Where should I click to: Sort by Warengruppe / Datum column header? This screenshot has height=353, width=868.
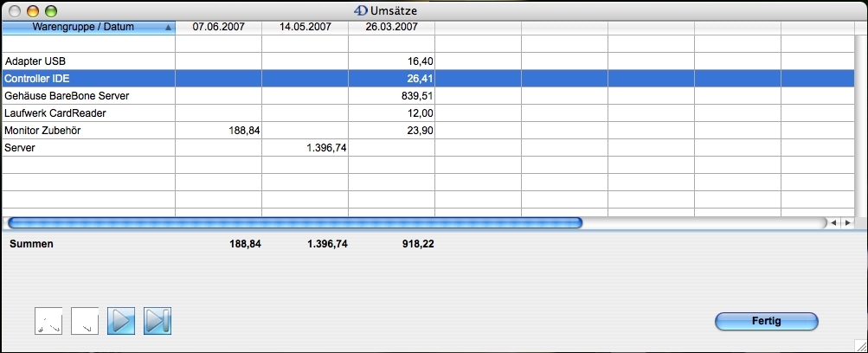[88, 27]
